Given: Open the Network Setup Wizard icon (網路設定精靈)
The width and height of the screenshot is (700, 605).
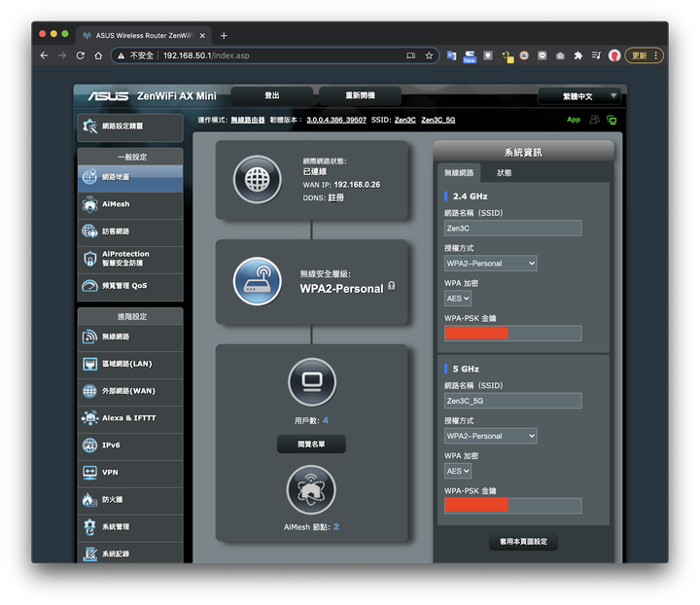Looking at the screenshot, I should [89, 126].
